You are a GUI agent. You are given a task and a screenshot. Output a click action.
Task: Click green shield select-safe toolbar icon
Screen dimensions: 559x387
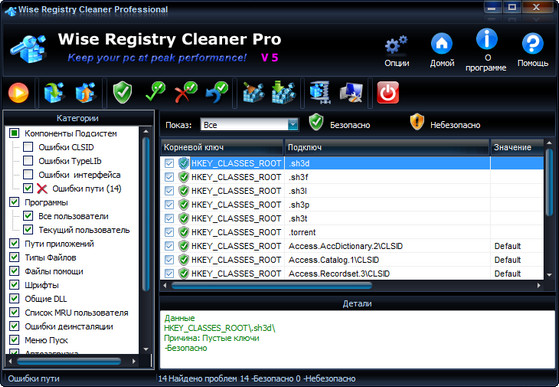point(122,93)
